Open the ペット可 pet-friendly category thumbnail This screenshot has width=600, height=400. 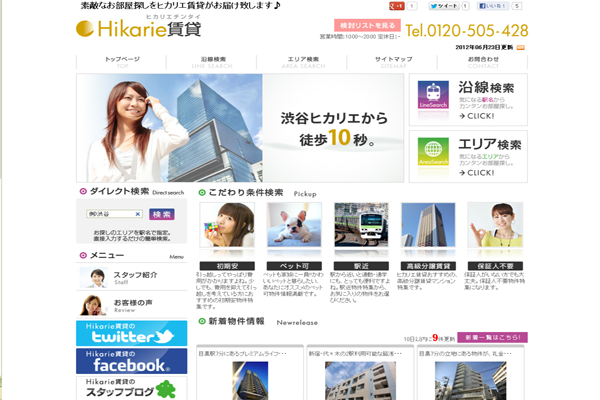point(293,225)
